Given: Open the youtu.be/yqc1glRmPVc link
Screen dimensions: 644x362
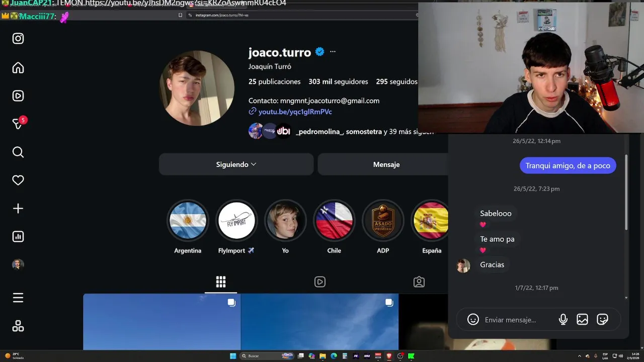Looking at the screenshot, I should point(295,112).
